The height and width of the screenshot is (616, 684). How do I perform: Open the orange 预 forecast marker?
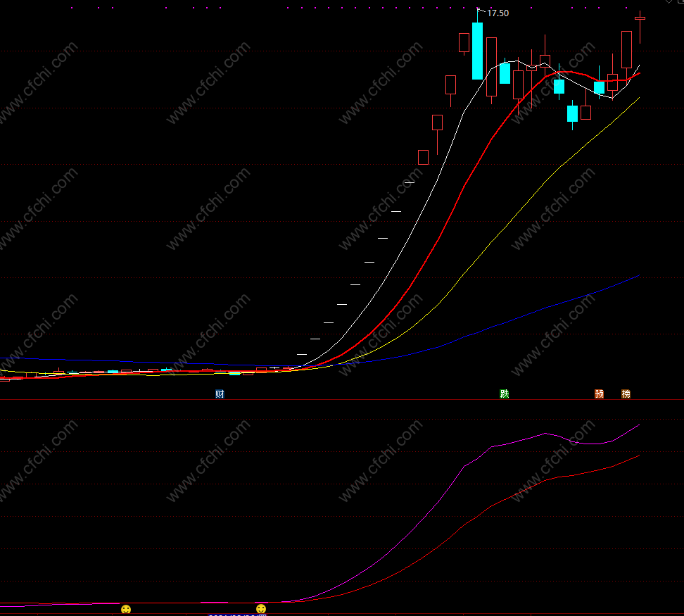[x=600, y=394]
